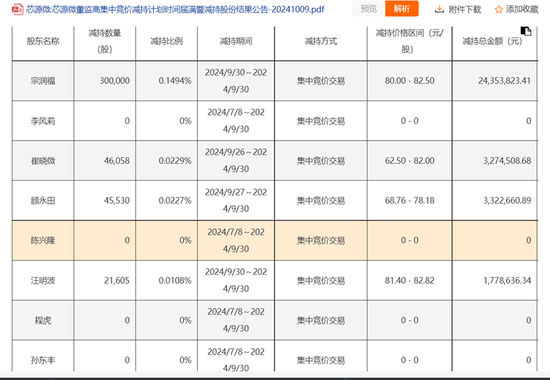Open the PDF title link 芯源微
This screenshot has height=380, width=550.
pos(175,9)
